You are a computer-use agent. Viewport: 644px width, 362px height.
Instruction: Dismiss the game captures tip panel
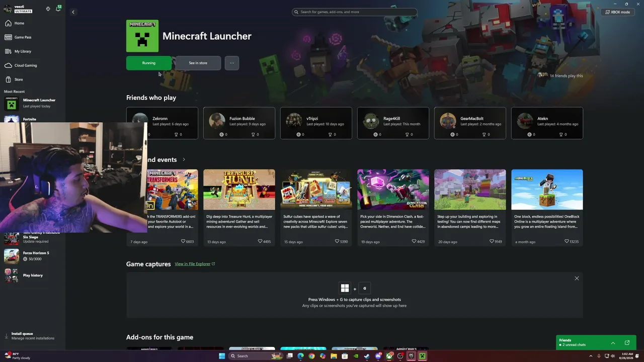pos(577,279)
